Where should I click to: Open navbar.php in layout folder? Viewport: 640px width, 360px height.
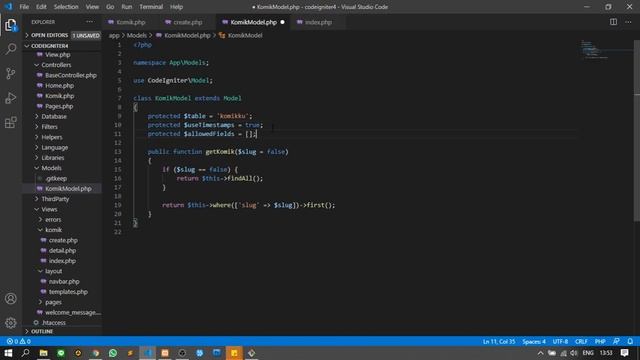tap(64, 281)
